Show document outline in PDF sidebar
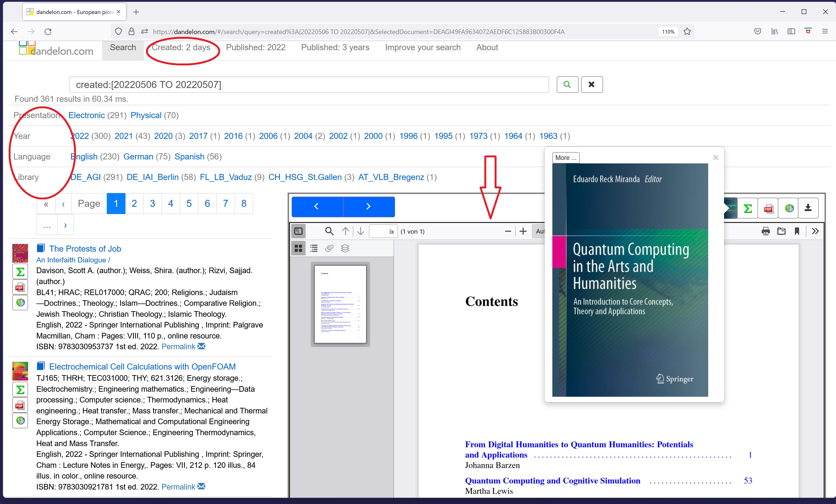 point(314,248)
